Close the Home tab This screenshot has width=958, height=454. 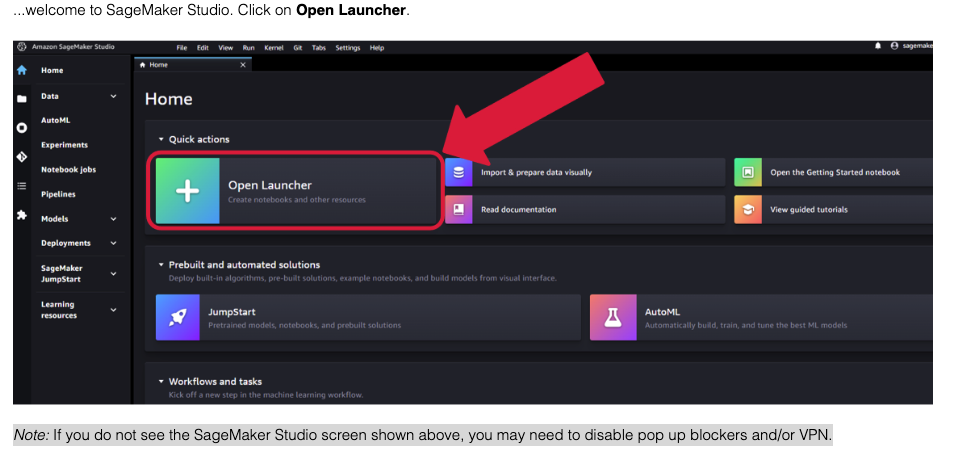(x=243, y=65)
